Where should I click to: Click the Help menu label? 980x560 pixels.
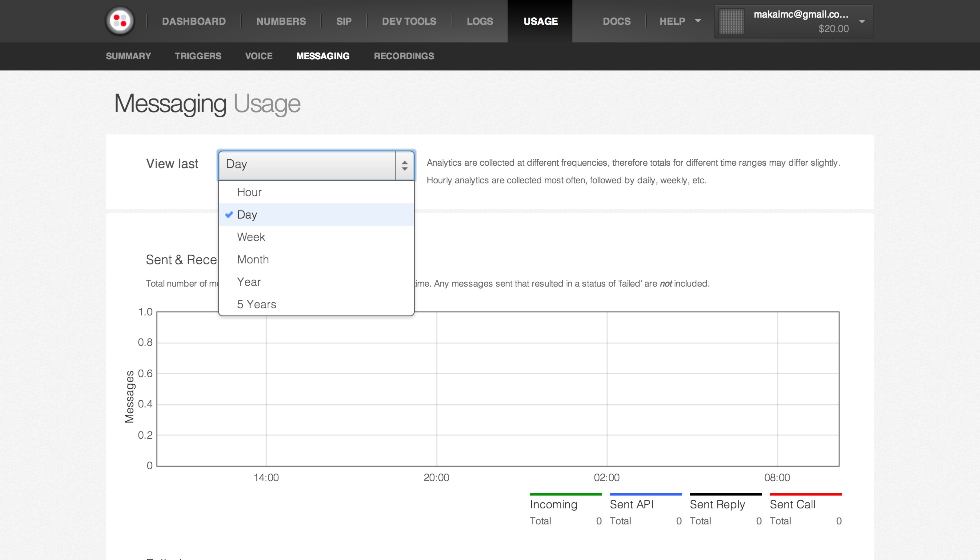[x=672, y=21]
